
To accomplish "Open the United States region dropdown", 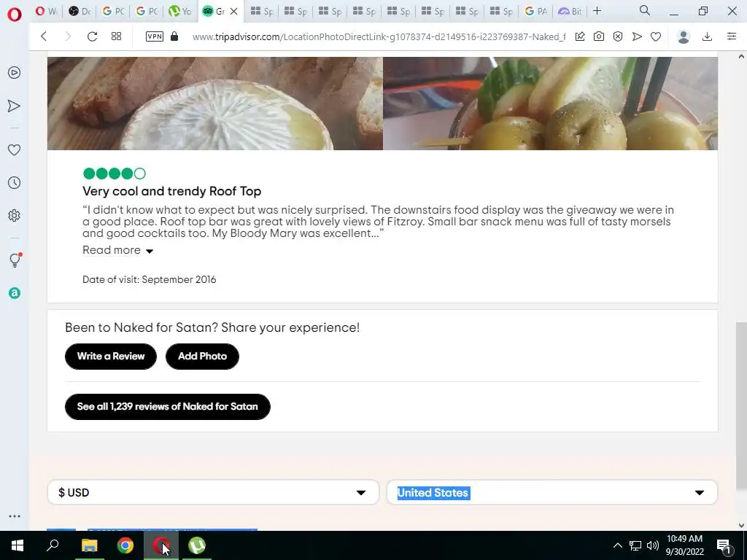I will coord(551,492).
